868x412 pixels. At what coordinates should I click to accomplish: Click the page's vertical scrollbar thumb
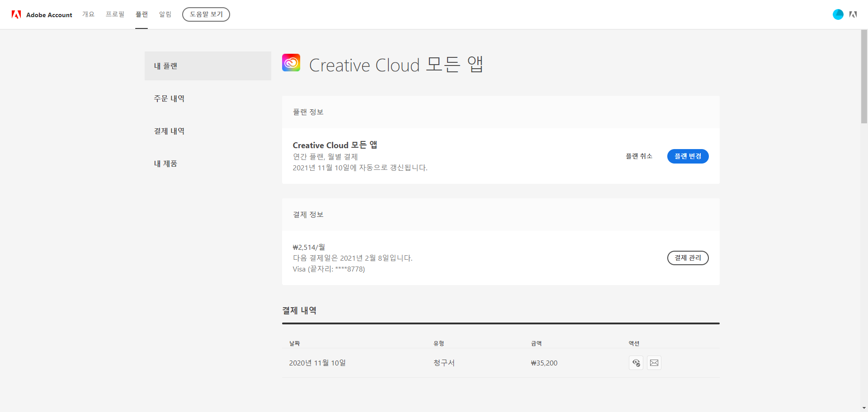864,76
